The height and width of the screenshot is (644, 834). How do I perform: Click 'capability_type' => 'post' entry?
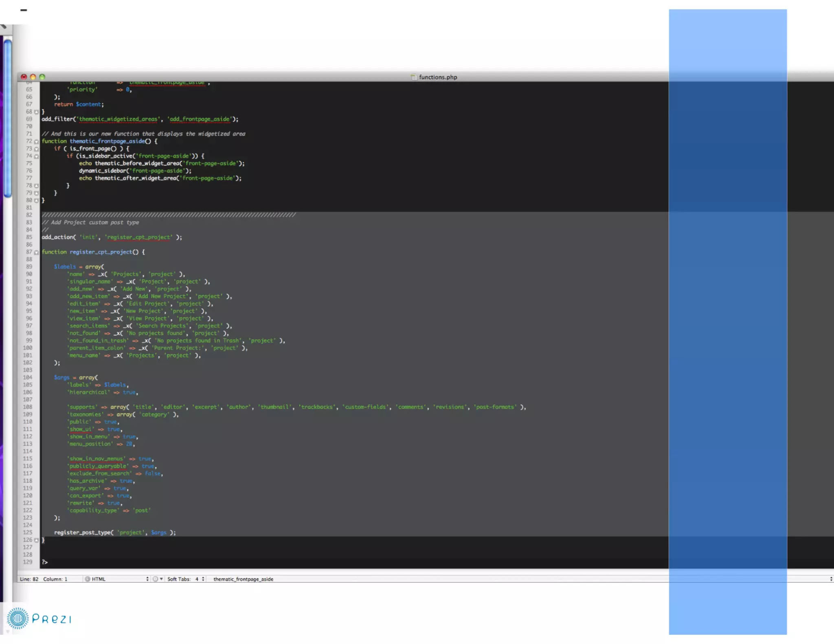tap(109, 510)
